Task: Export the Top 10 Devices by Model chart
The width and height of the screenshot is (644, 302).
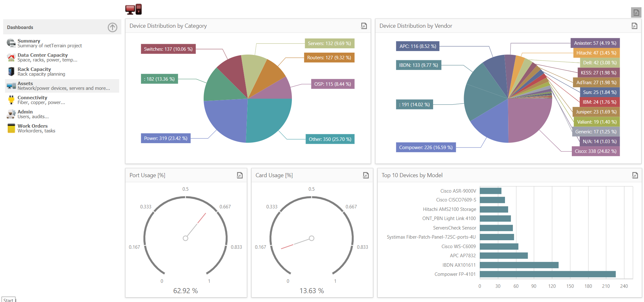Action: point(635,175)
